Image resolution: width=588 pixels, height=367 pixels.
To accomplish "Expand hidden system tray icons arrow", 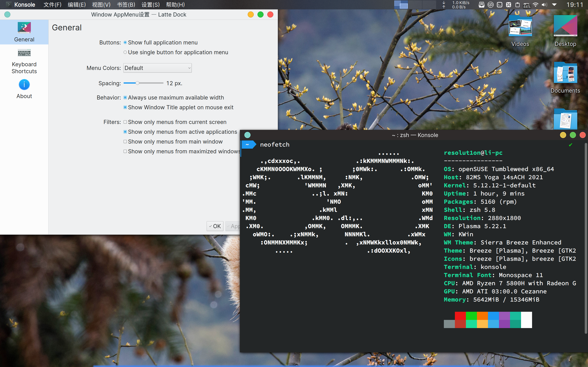I will click(x=555, y=5).
